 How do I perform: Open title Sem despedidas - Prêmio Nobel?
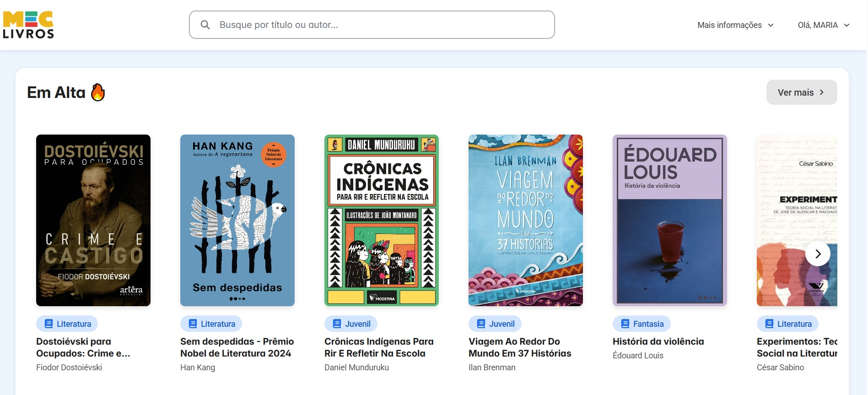(237, 347)
